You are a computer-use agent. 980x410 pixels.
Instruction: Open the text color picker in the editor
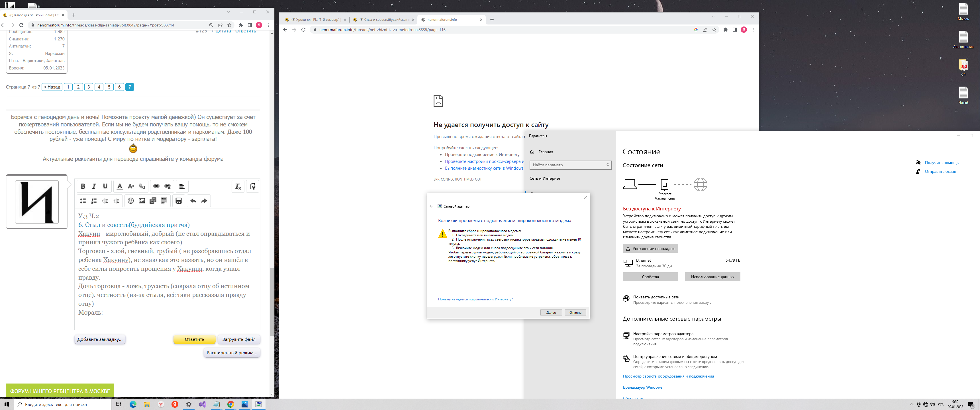[x=119, y=186]
